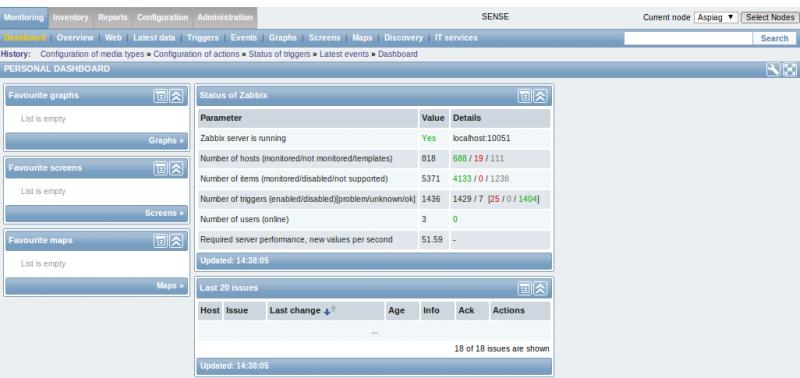The height and width of the screenshot is (378, 800).
Task: Click the Search button
Action: tap(774, 38)
